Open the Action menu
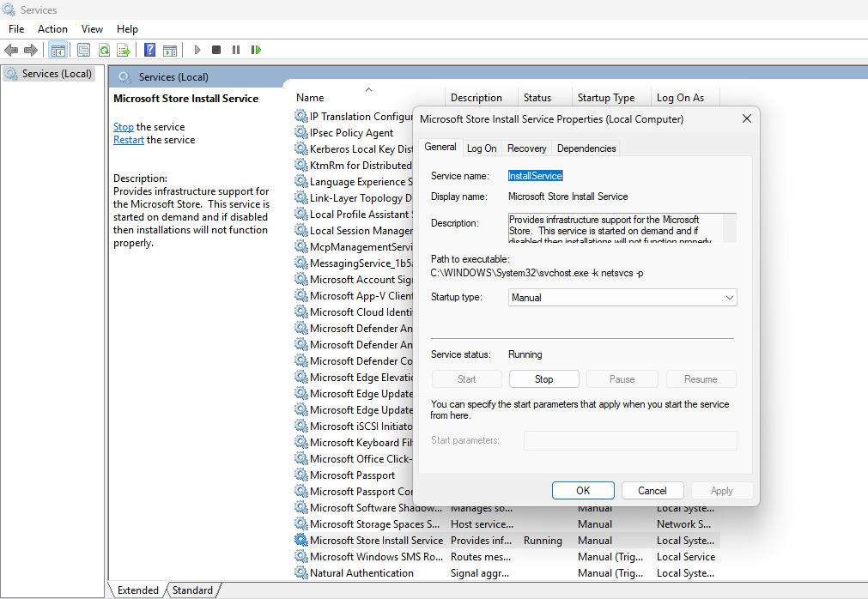Screen dimensions: 868x599 coord(52,29)
